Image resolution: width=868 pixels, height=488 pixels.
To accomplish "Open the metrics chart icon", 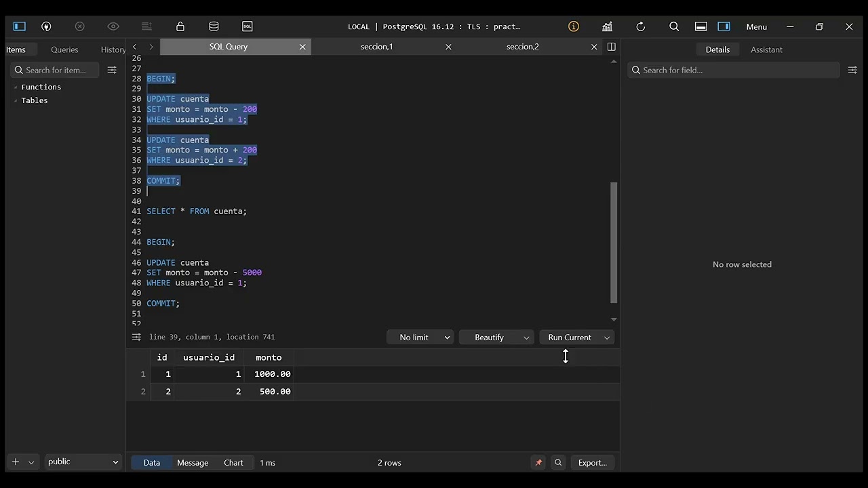I will (607, 26).
